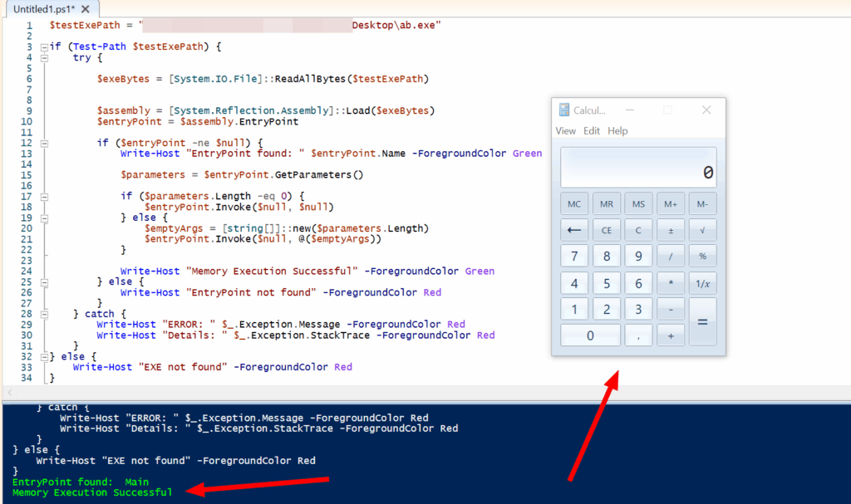Screen dimensions: 851x504
Task: Collapse the try block at line 4
Action: coord(44,58)
